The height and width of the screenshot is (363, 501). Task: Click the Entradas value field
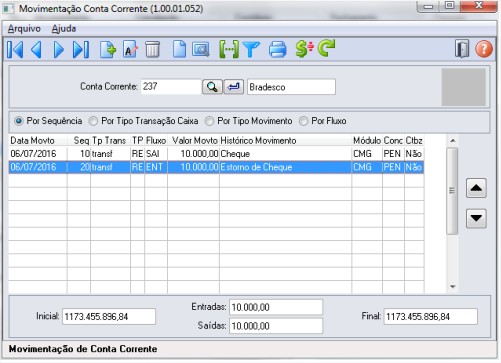tap(276, 307)
